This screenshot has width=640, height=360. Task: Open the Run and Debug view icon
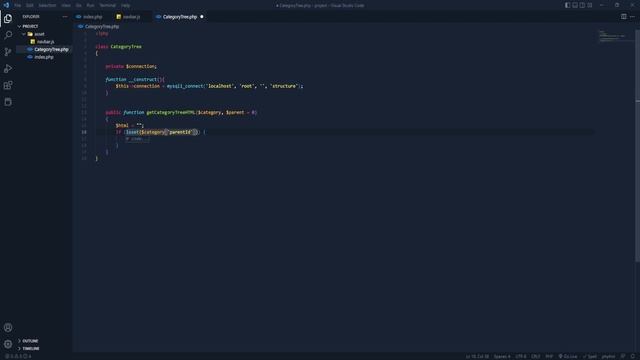8,69
